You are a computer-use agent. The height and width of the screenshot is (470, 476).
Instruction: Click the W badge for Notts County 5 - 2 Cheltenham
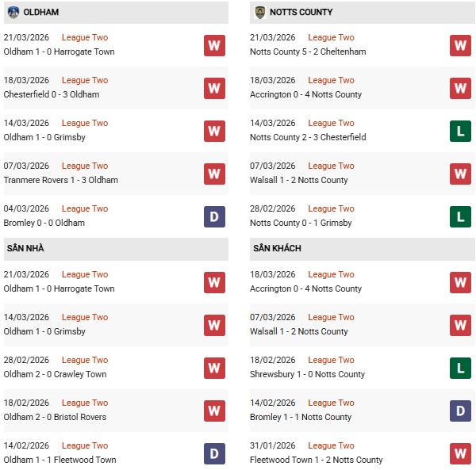coord(460,45)
